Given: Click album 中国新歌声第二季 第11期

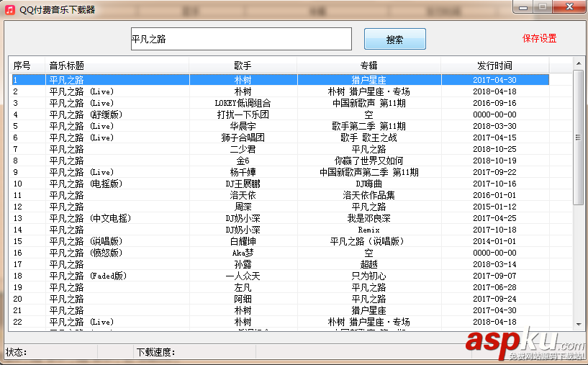Looking at the screenshot, I should coord(369,172).
